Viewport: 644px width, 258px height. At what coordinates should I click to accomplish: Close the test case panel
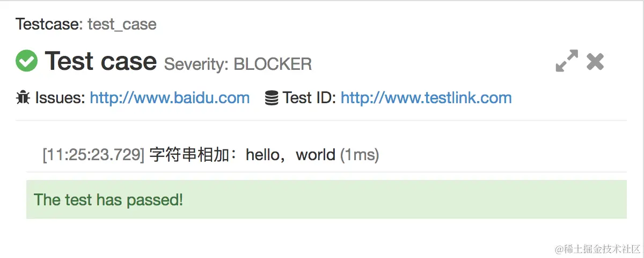(x=595, y=62)
